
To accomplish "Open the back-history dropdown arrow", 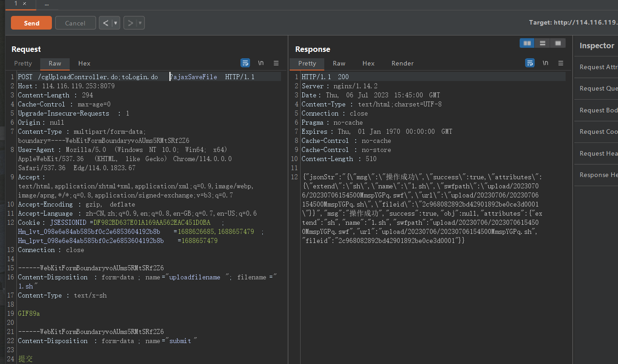I will (x=116, y=23).
